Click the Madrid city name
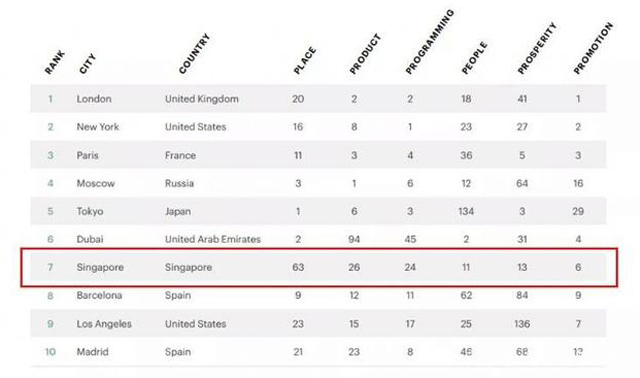Image resolution: width=640 pixels, height=378 pixels. coord(93,352)
